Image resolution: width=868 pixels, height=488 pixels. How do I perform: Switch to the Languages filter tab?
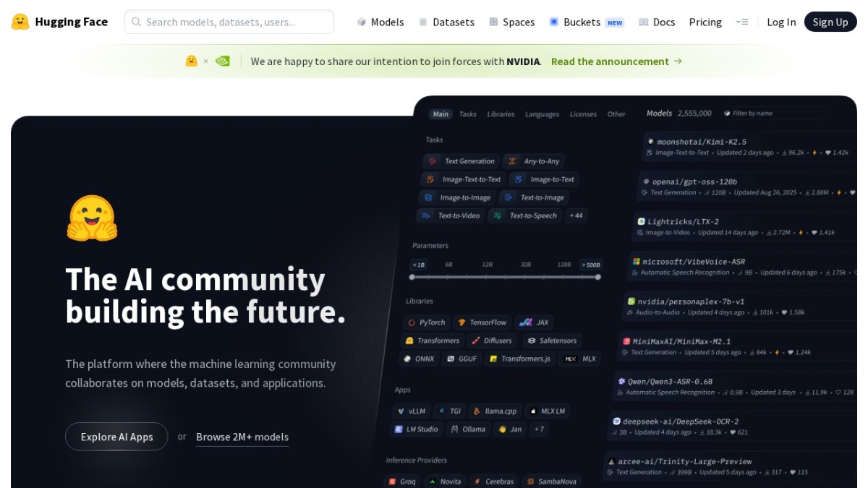(542, 114)
